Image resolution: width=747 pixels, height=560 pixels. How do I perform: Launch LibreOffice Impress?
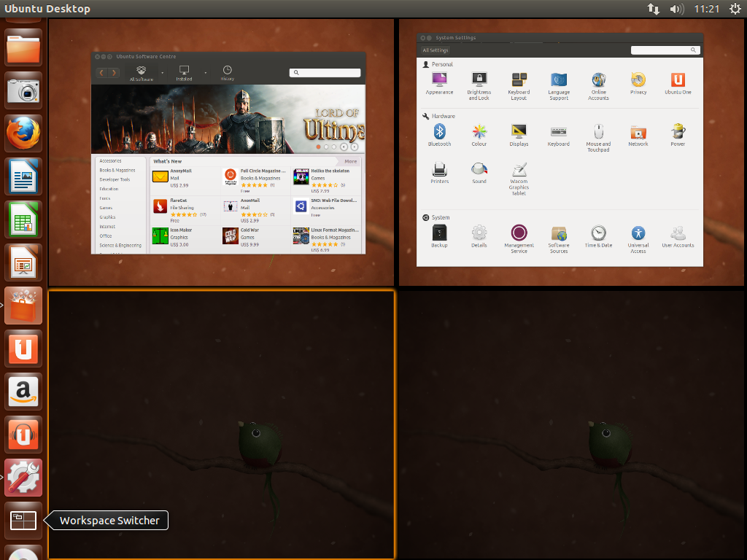(x=23, y=262)
